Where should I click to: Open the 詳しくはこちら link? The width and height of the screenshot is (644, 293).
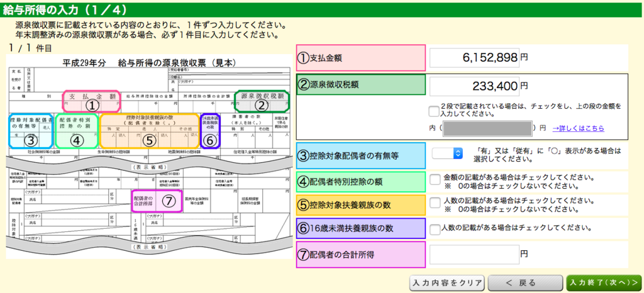[x=579, y=128]
